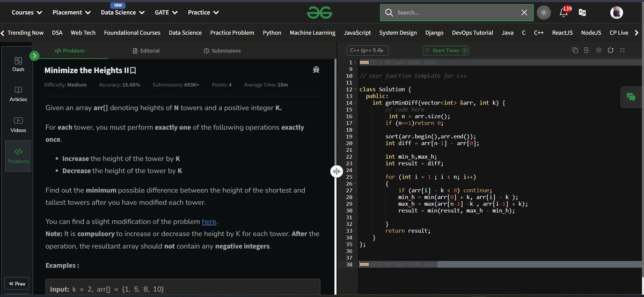Toggle light/dark theme button
This screenshot has height=297, width=644.
click(x=544, y=12)
